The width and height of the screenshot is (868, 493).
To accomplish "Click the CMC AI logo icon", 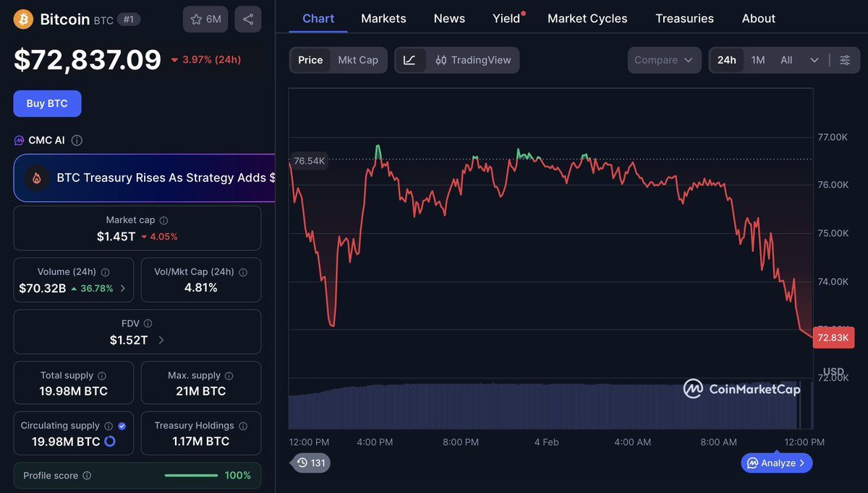I will tap(20, 140).
